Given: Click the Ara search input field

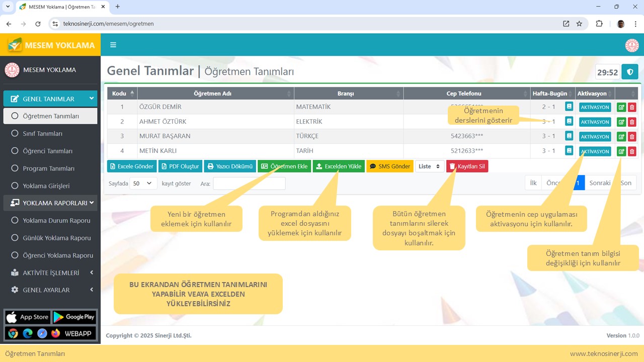Looking at the screenshot, I should (249, 184).
